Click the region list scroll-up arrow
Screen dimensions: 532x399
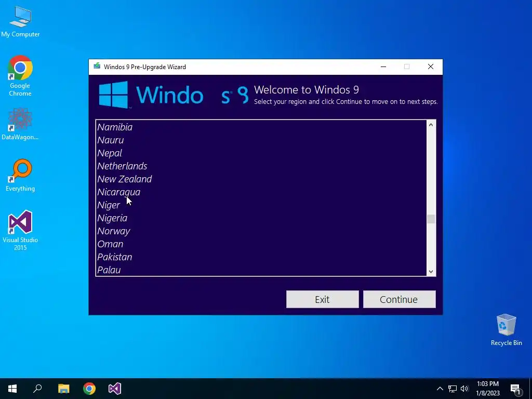pos(431,125)
